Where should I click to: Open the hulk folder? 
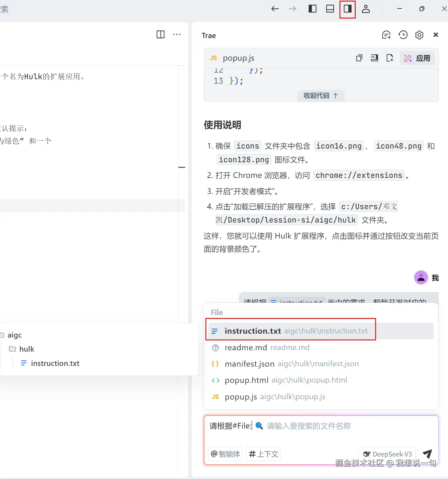coord(22,349)
